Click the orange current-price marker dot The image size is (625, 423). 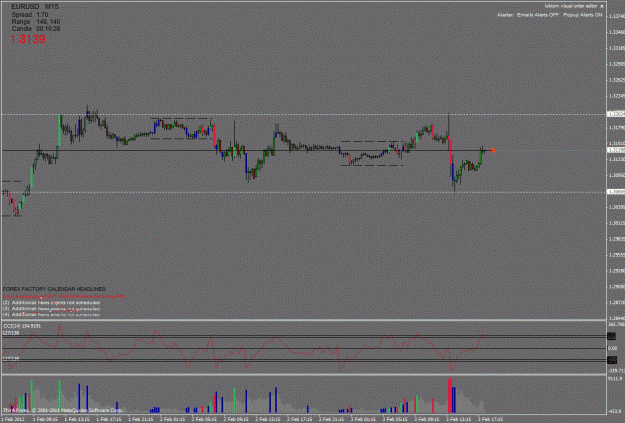coord(493,150)
